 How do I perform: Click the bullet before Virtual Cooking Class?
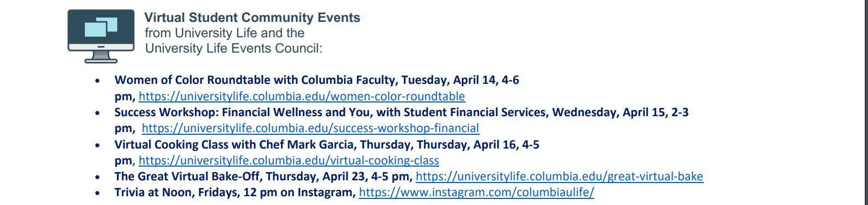pos(97,146)
